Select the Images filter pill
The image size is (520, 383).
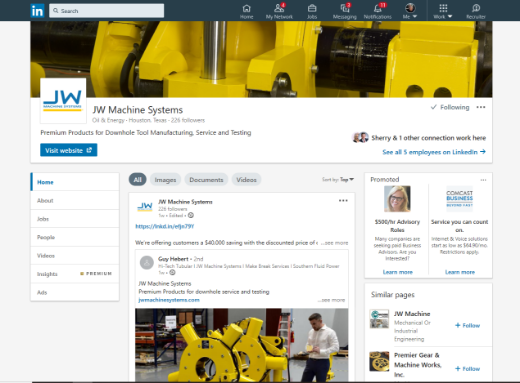pyautogui.click(x=165, y=180)
